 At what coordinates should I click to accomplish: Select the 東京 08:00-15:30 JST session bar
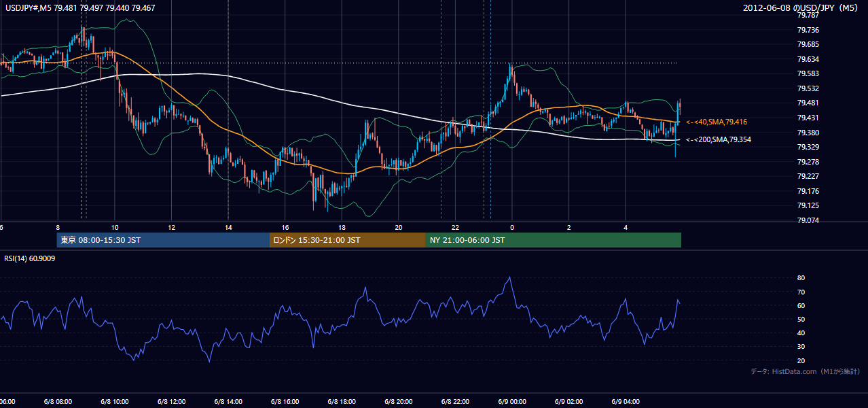coord(163,240)
